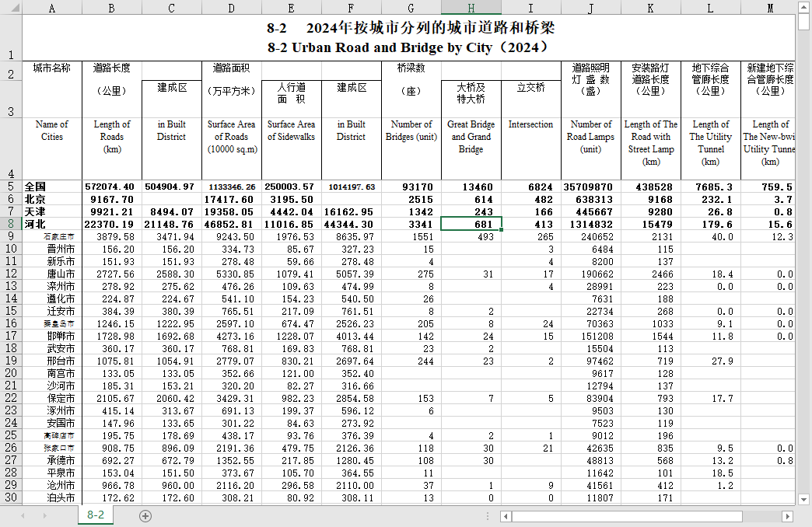
Task: Click selected cell with value 681
Action: (471, 224)
